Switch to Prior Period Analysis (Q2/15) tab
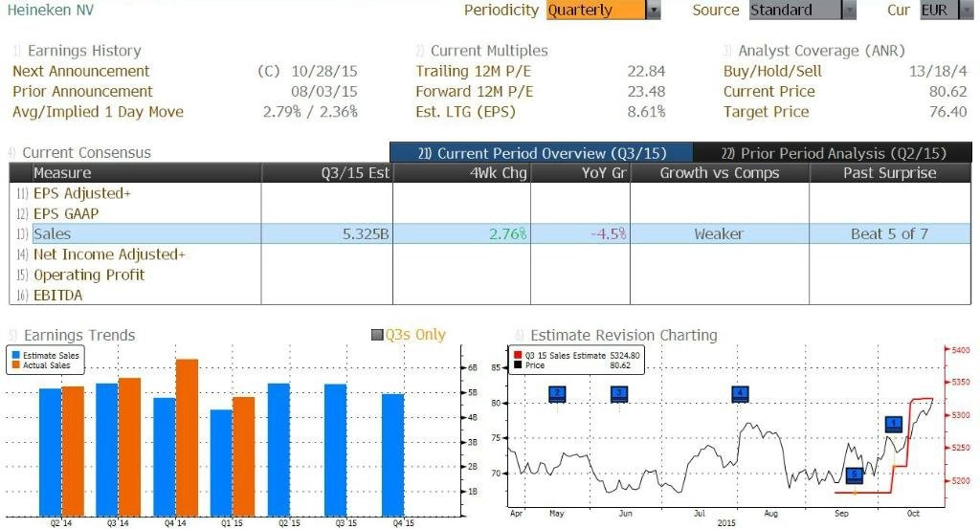980x529 pixels. [834, 153]
